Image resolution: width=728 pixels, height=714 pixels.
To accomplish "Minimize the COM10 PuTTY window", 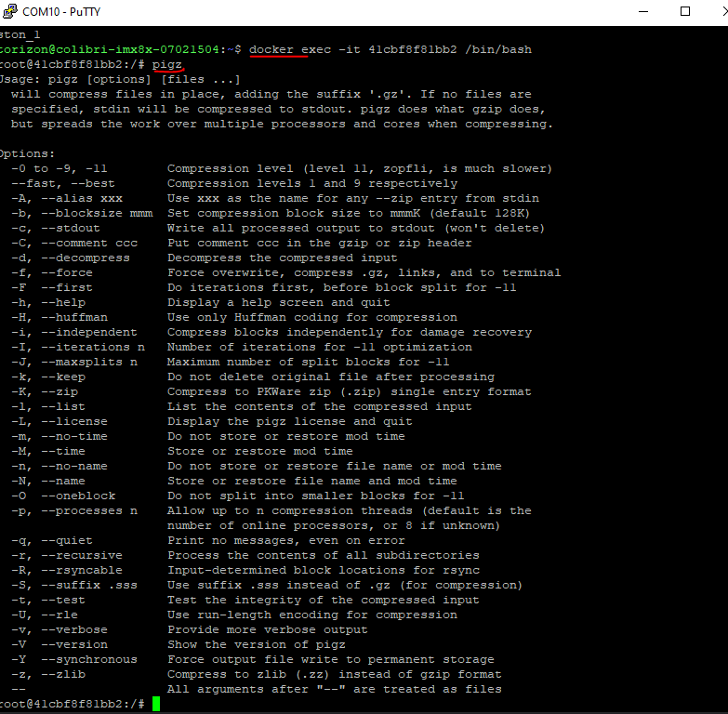I will tap(643, 11).
